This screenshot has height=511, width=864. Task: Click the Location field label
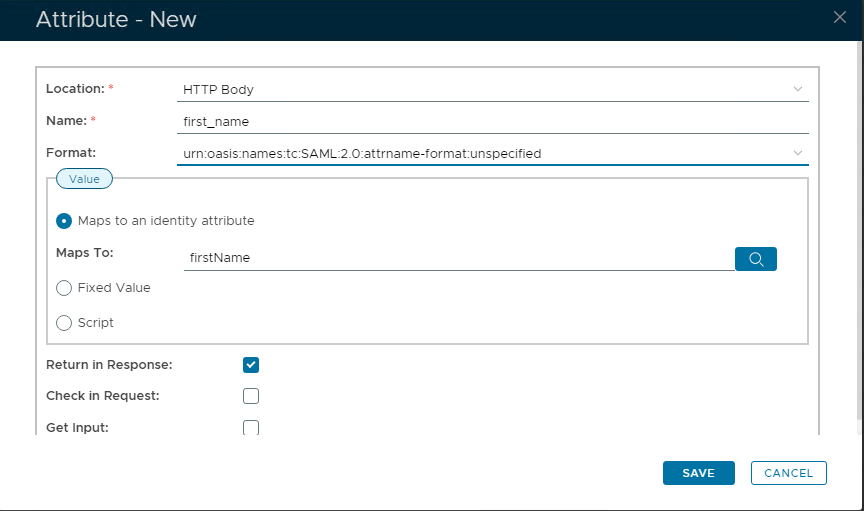[x=75, y=89]
